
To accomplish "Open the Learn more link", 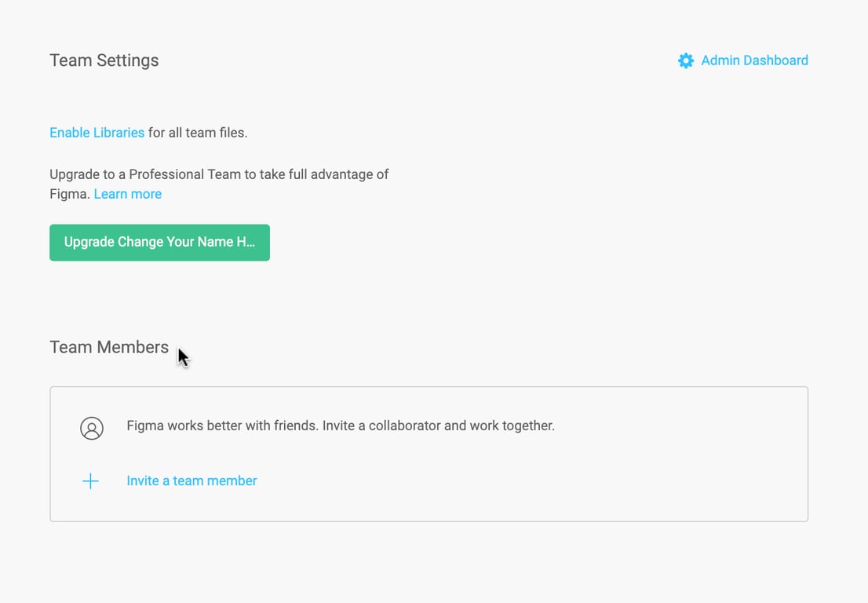I will tap(127, 194).
